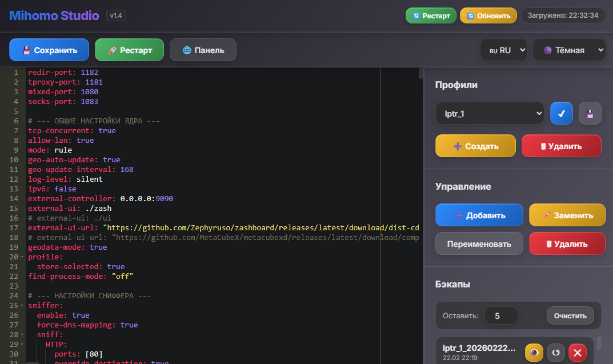Delete the lptr_1 backup with the red X
The image size is (613, 364).
[577, 353]
